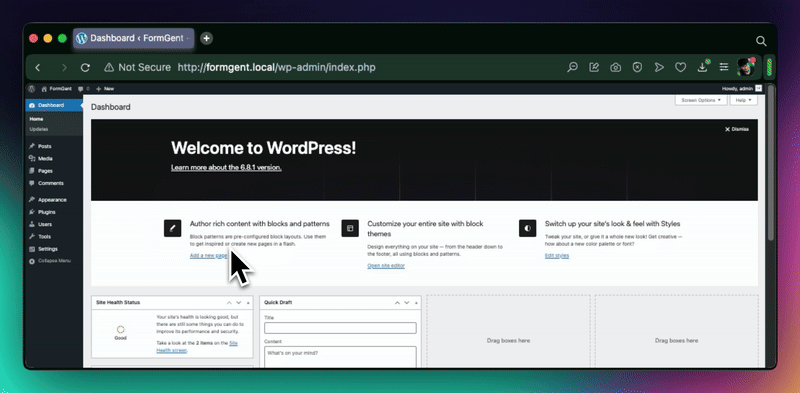
Task: Click the browser back arrow
Action: coord(38,67)
